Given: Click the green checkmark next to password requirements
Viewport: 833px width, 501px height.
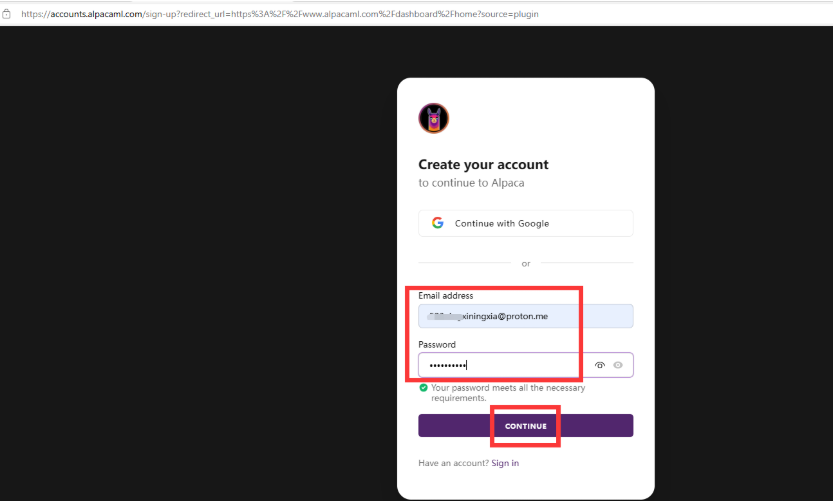Looking at the screenshot, I should [424, 387].
